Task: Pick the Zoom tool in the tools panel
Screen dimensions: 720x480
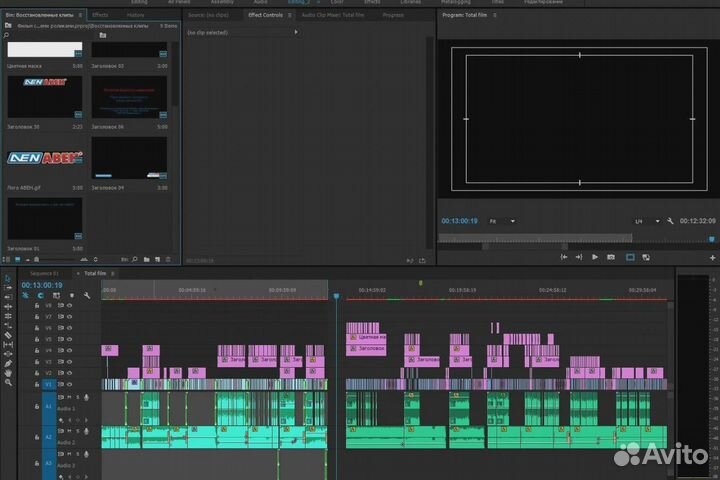Action: 8,383
